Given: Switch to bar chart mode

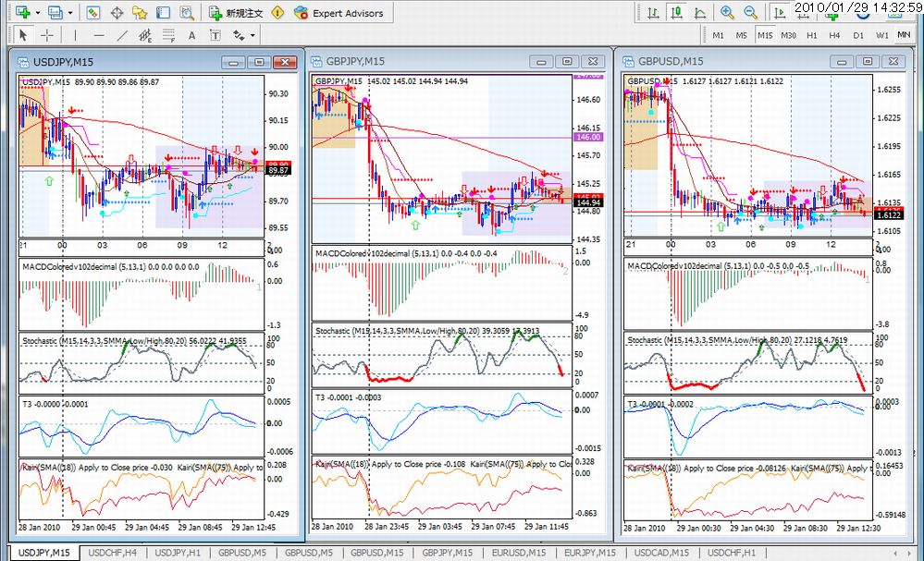Looking at the screenshot, I should pyautogui.click(x=653, y=12).
